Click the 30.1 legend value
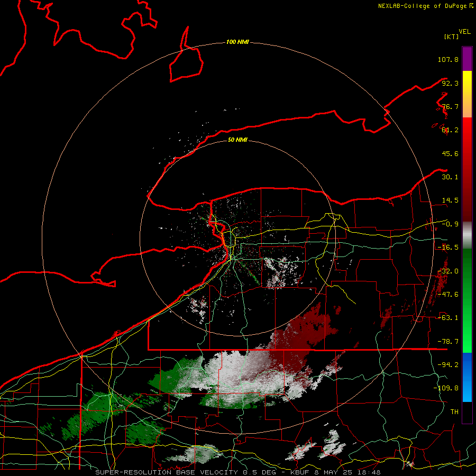 (450, 177)
